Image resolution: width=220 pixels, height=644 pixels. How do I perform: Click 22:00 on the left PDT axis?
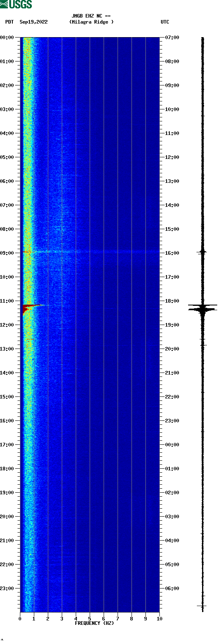click(7, 565)
